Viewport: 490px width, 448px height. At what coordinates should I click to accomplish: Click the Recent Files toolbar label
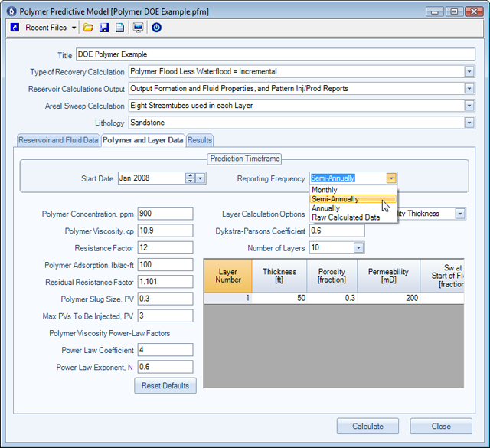(x=46, y=28)
